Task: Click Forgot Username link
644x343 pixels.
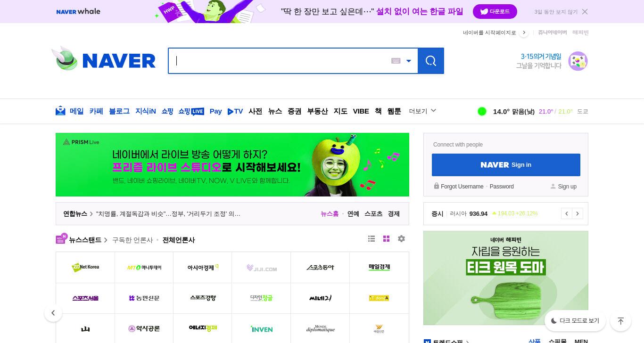Action: pos(462,187)
